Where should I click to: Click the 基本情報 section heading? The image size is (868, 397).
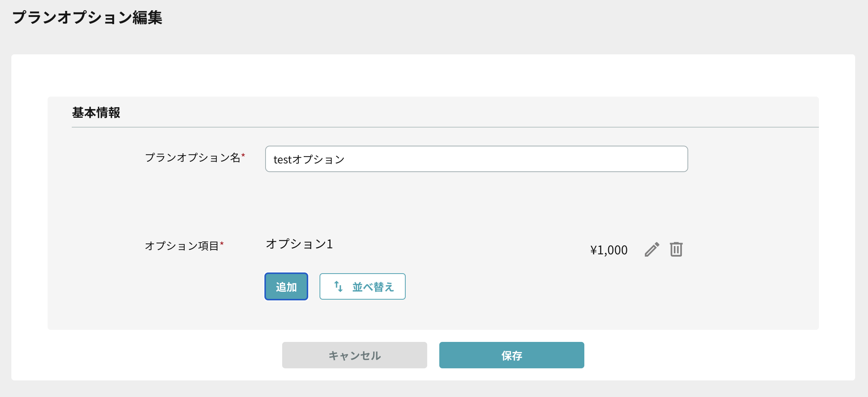pyautogui.click(x=96, y=112)
